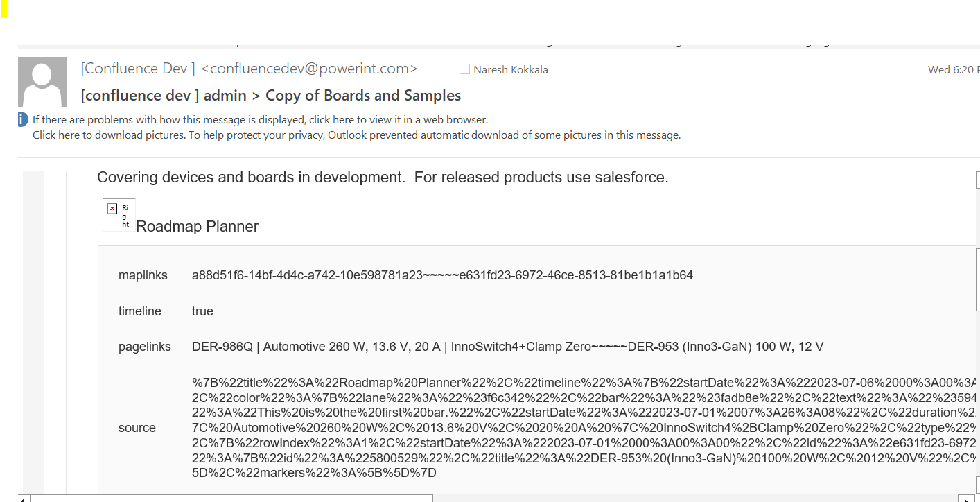Click the yellow marker at top-left corner
980x502 pixels.
pyautogui.click(x=3, y=9)
